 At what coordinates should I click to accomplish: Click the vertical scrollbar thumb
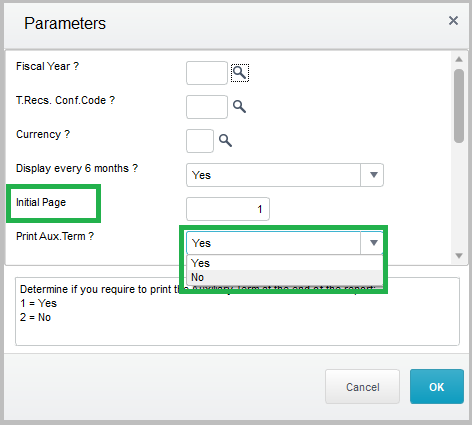(x=459, y=106)
